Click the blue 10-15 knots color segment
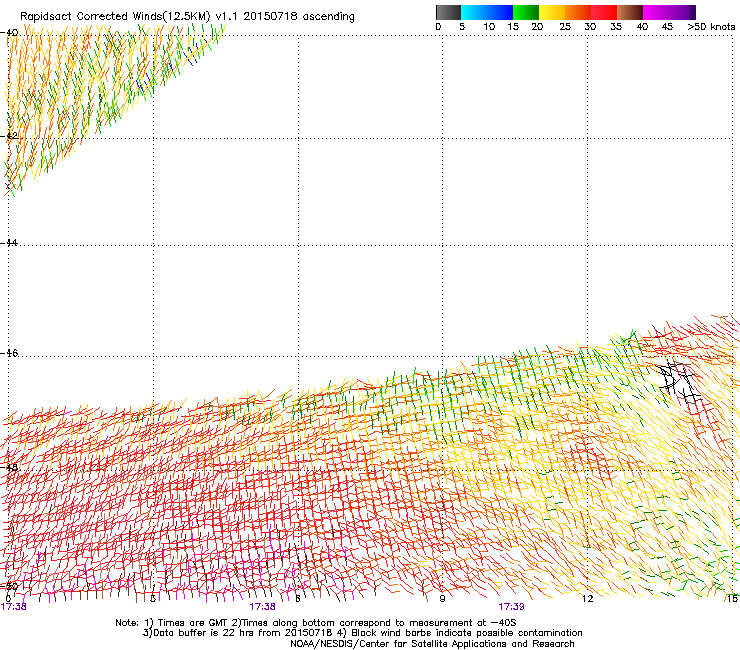The image size is (740, 650). [500, 12]
